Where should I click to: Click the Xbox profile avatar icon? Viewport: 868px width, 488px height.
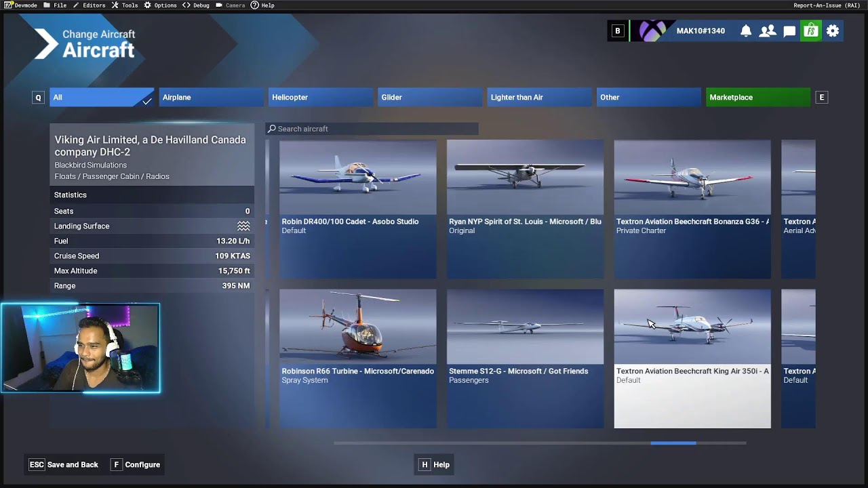point(652,30)
